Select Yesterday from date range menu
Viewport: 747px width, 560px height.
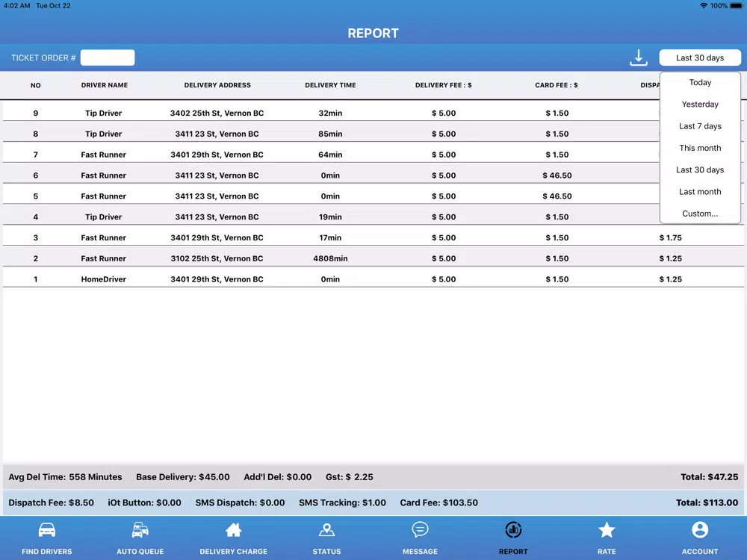[700, 105]
